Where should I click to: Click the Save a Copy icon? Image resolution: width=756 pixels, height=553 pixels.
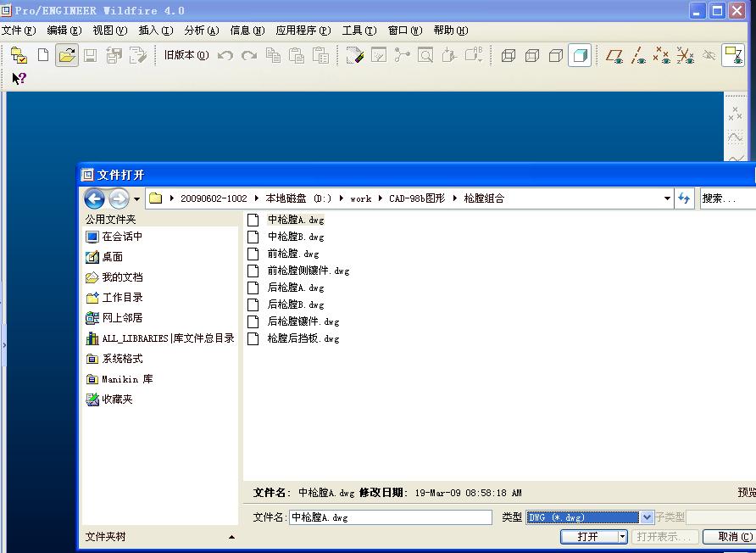click(114, 55)
